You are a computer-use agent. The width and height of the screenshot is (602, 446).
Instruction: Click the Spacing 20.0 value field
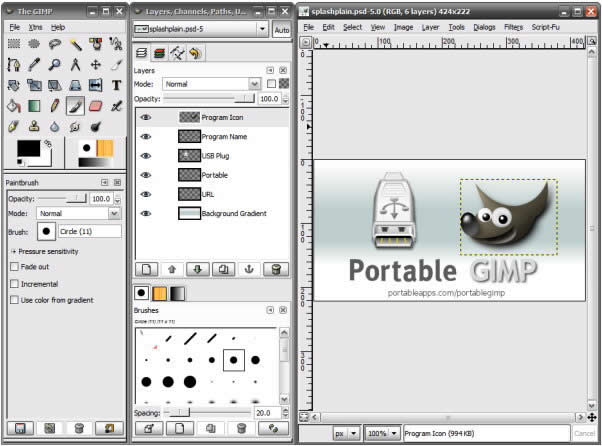pyautogui.click(x=268, y=413)
